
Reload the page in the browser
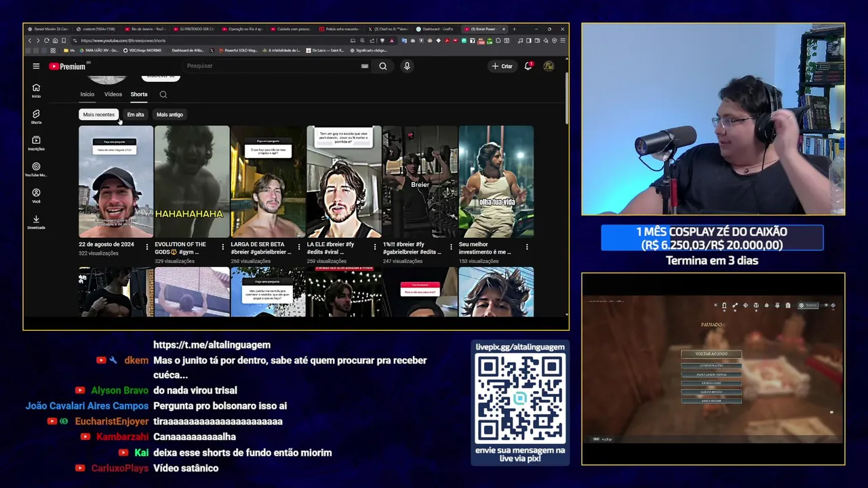[x=47, y=41]
